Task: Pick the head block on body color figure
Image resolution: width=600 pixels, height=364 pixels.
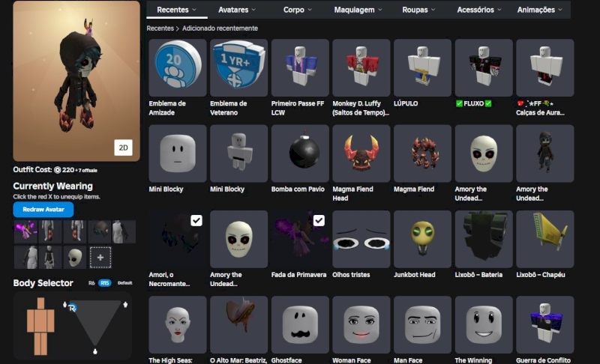Action: coord(40,303)
